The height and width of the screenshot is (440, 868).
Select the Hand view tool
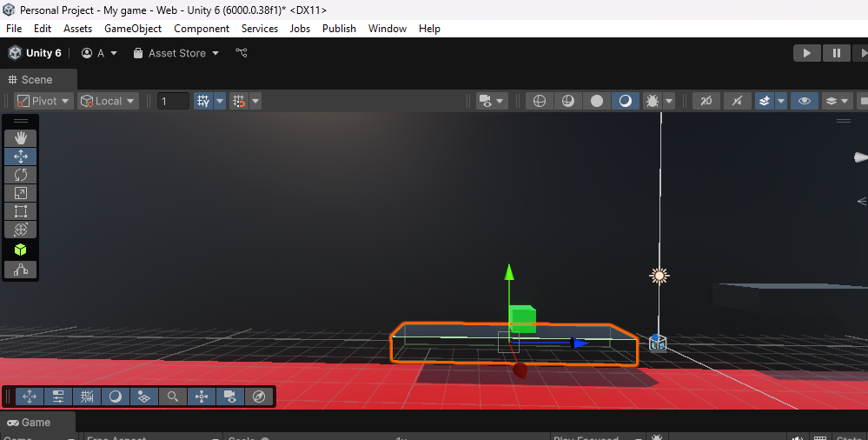[x=20, y=137]
